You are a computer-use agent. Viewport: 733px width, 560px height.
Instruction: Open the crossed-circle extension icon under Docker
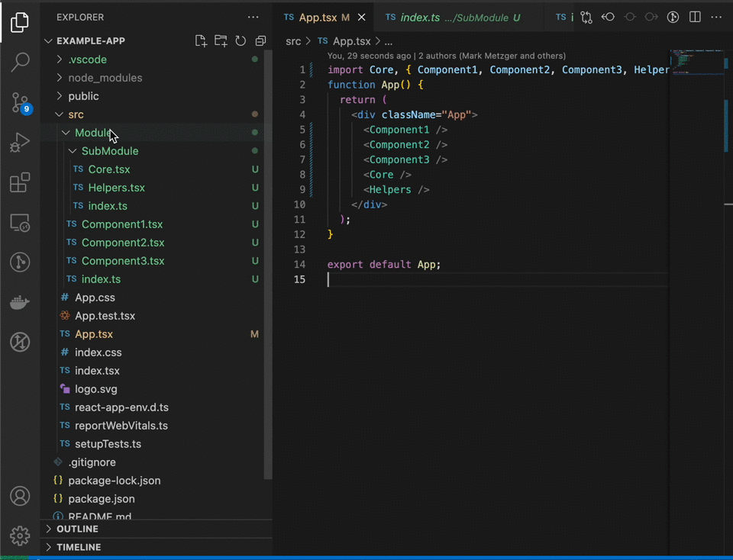(x=20, y=342)
